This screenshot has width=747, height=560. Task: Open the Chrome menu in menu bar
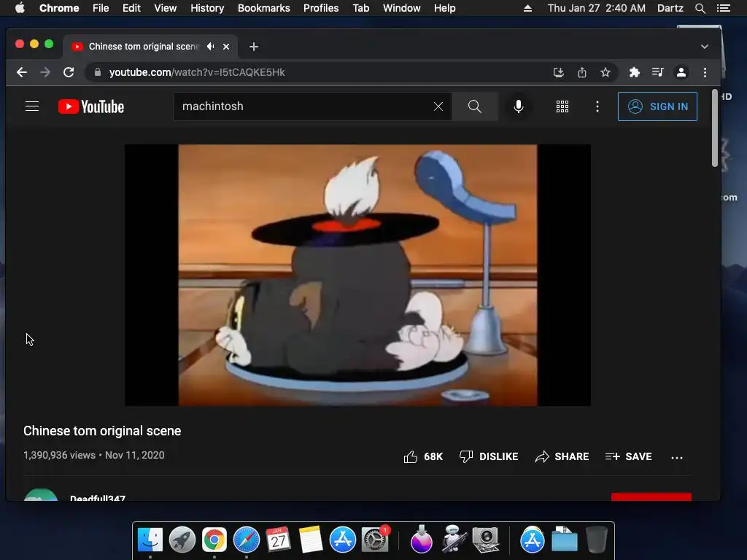pos(59,8)
